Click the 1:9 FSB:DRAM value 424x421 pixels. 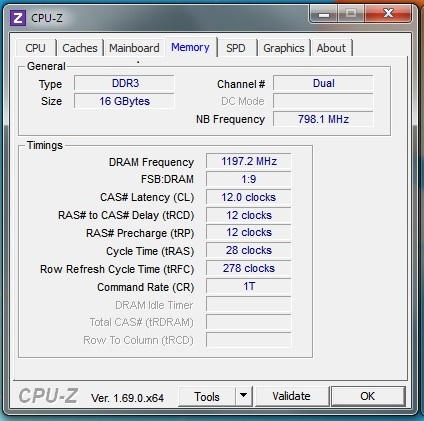tap(249, 179)
